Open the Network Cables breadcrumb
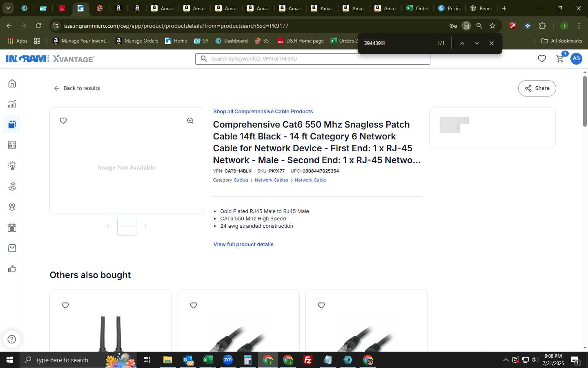The image size is (588, 368). 272,180
